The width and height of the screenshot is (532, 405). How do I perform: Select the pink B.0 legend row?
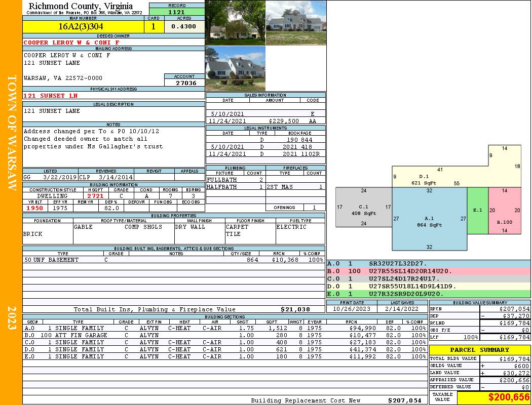pos(428,271)
